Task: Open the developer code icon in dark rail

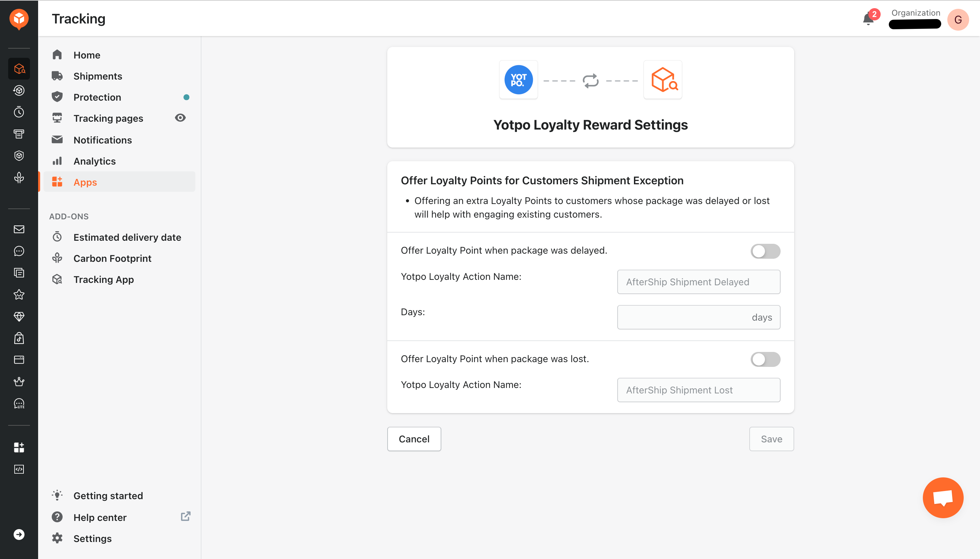Action: [19, 469]
